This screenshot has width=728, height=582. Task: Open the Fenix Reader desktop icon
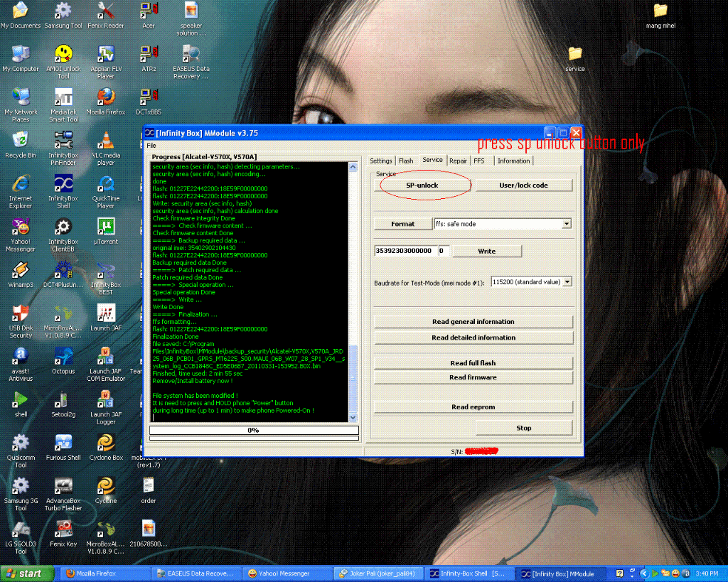(106, 11)
